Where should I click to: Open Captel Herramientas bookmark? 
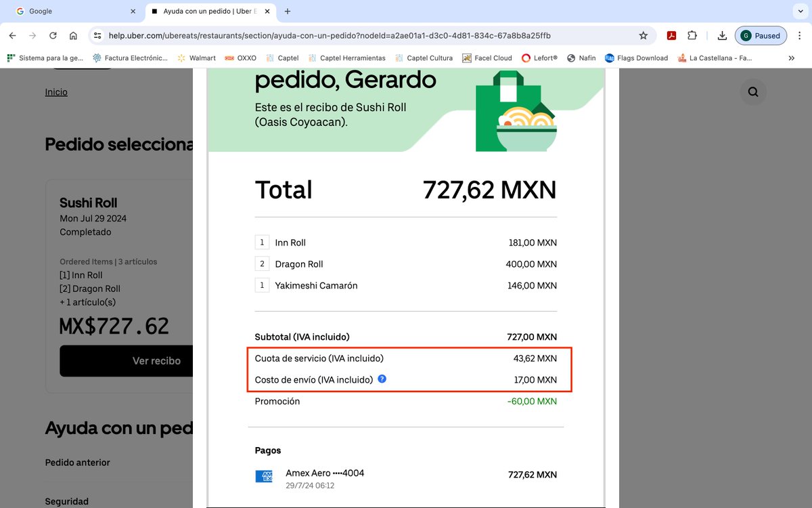346,58
